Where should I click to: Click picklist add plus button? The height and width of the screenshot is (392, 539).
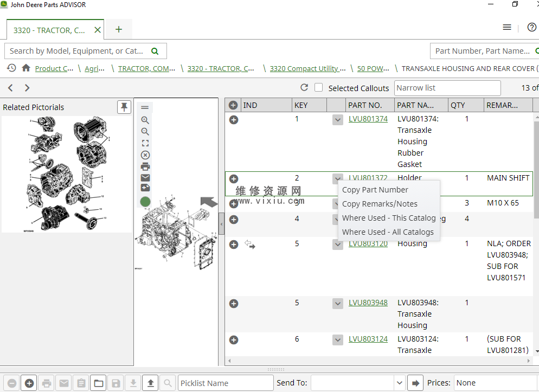point(29,383)
